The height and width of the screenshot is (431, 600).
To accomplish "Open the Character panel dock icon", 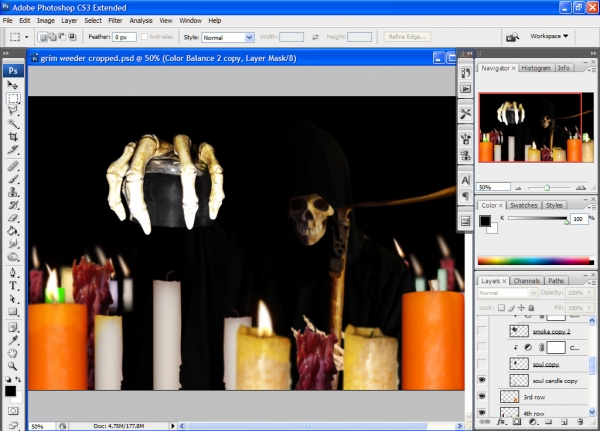I will click(466, 180).
